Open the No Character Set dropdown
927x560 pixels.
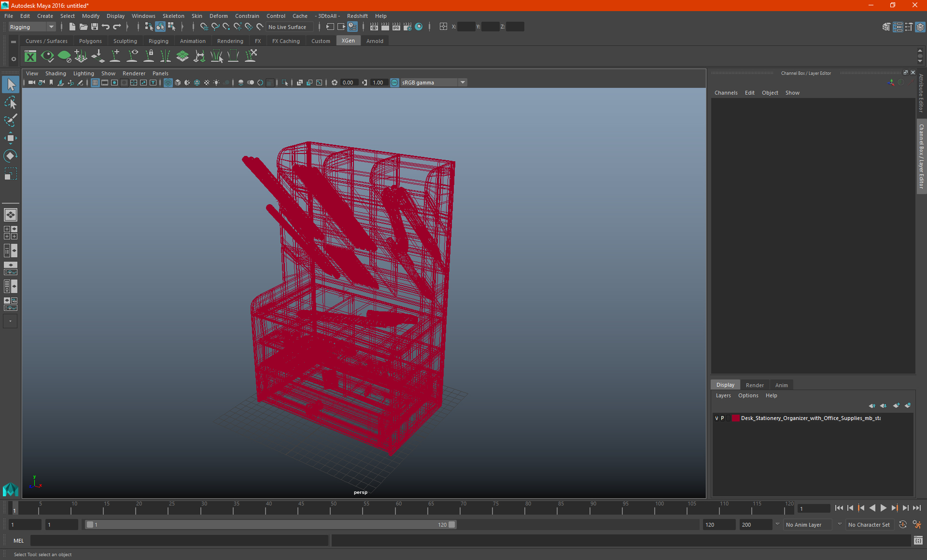[x=870, y=525]
